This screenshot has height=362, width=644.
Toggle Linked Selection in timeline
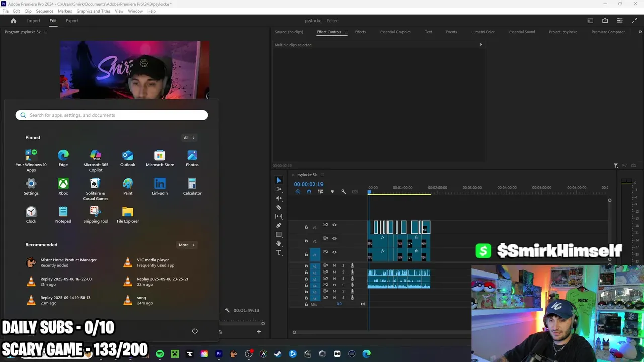(320, 192)
